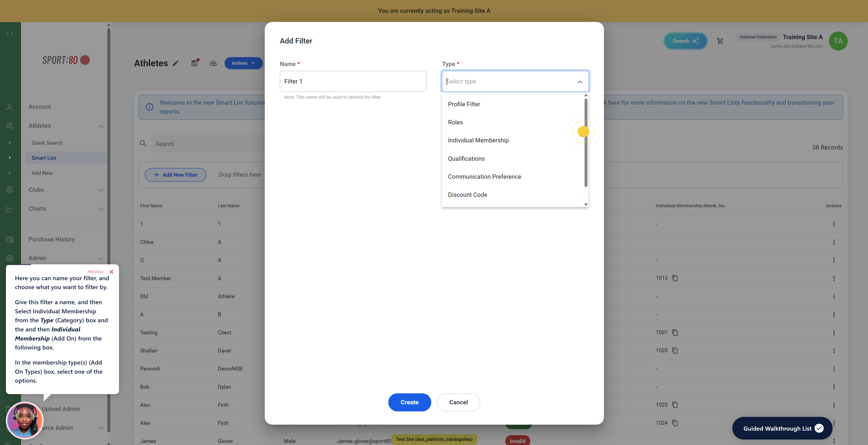This screenshot has width=868, height=445.
Task: Expand the Clubs sidebar section
Action: (x=101, y=190)
